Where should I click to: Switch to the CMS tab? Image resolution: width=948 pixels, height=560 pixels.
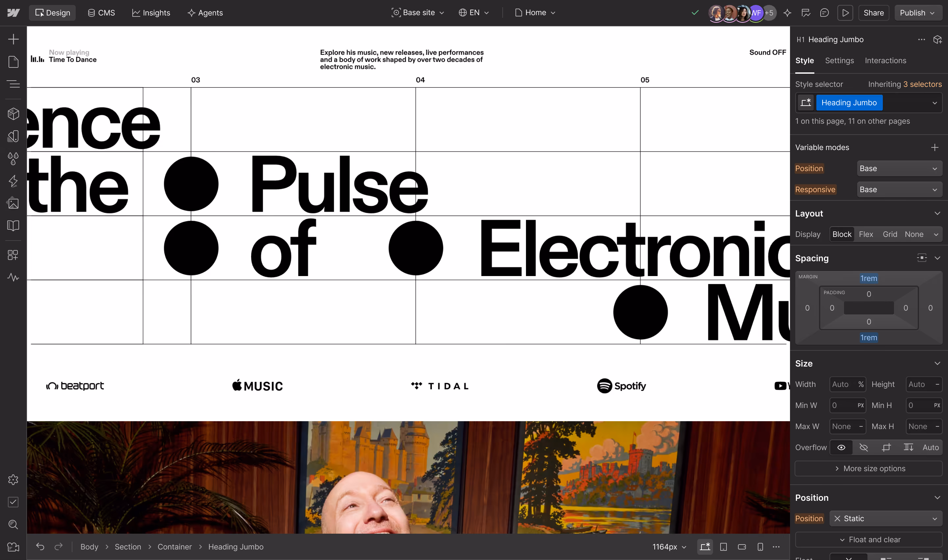click(x=101, y=13)
